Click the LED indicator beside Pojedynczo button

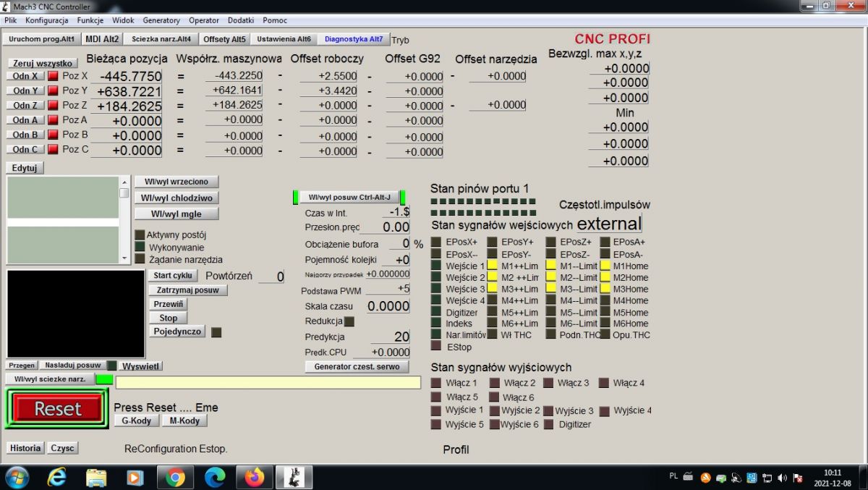click(216, 332)
